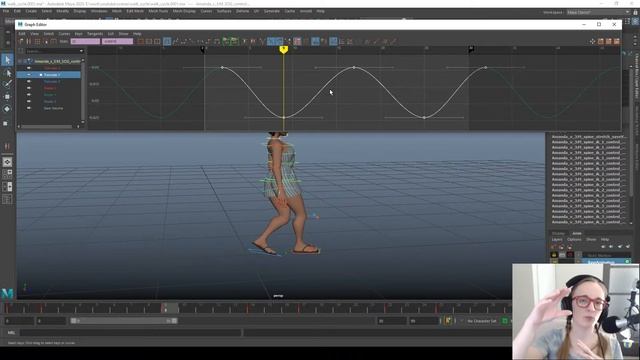
Task: Click unconstrained drag arrows icon
Action: (592, 41)
